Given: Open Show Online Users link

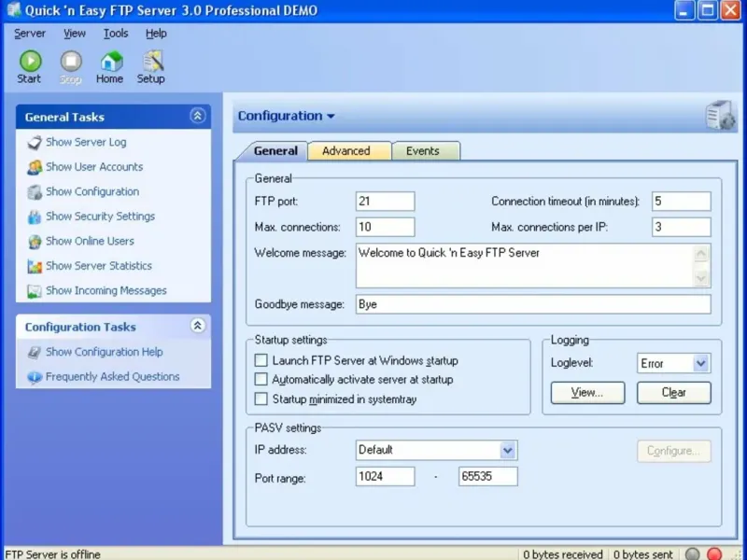Looking at the screenshot, I should point(90,241).
